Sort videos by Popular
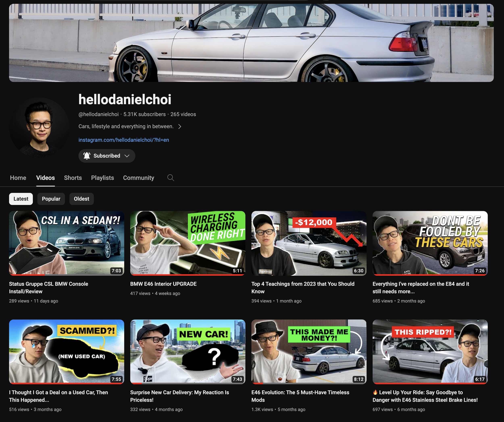Viewport: 504px width, 422px height. [x=51, y=199]
